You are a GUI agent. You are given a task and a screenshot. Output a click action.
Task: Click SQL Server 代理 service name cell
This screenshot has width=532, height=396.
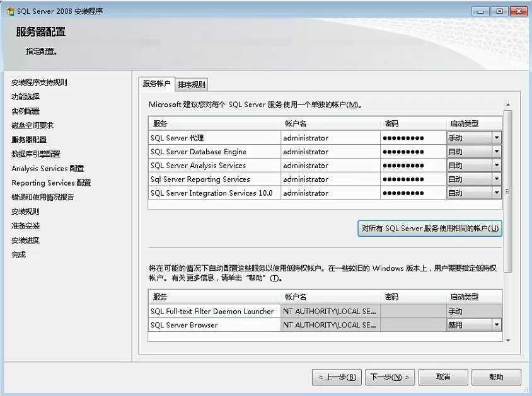(214, 138)
